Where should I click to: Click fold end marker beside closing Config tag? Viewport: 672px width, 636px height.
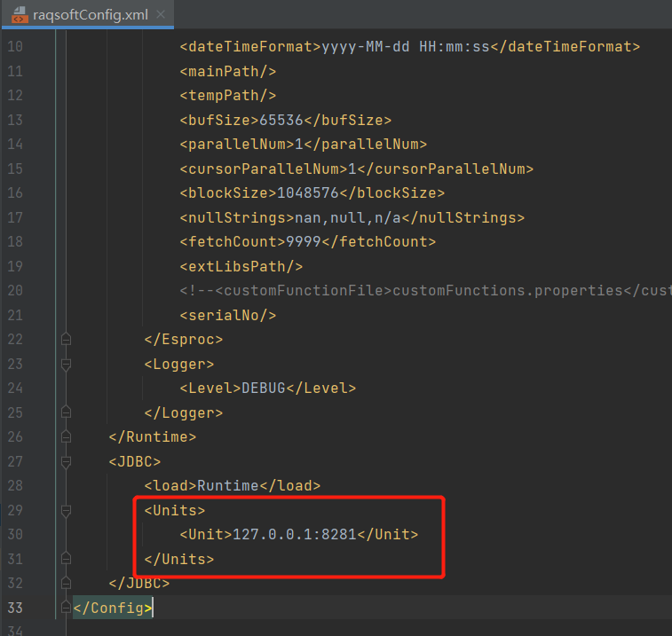(x=66, y=608)
